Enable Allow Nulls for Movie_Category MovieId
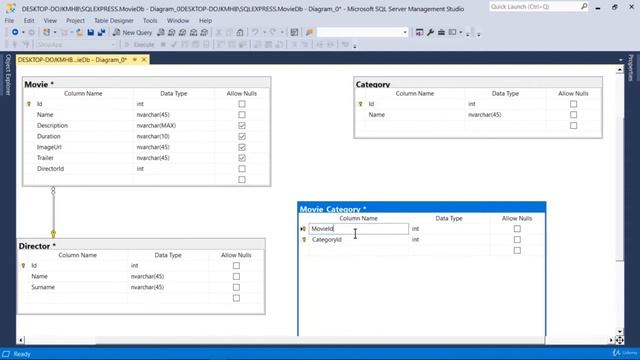Viewport: 640px width, 360px height. [x=517, y=229]
